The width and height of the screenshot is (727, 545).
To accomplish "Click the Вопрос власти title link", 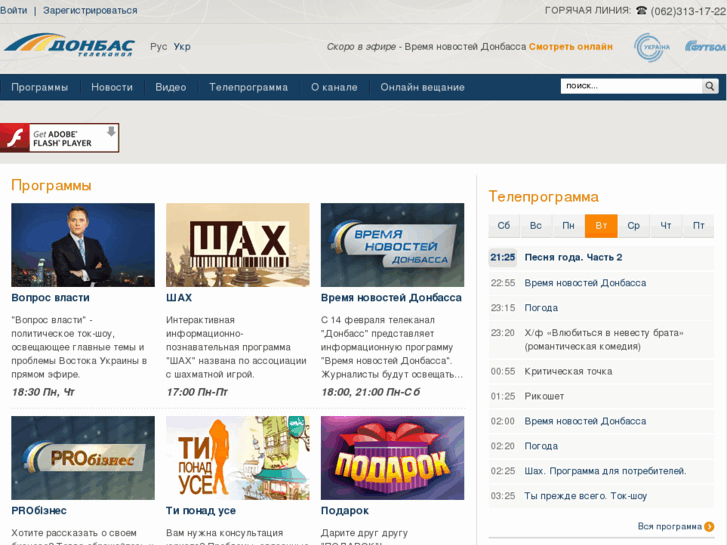I will pyautogui.click(x=50, y=298).
